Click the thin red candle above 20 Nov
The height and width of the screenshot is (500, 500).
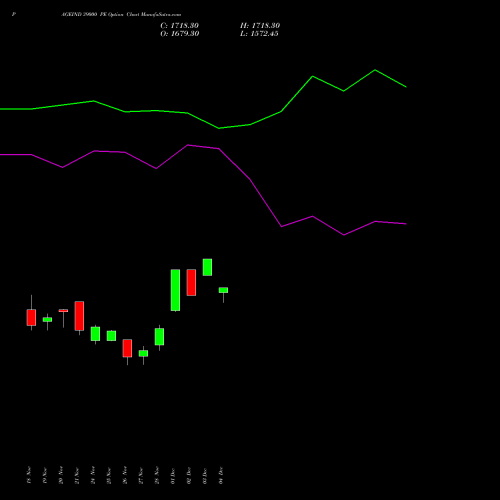(63, 311)
